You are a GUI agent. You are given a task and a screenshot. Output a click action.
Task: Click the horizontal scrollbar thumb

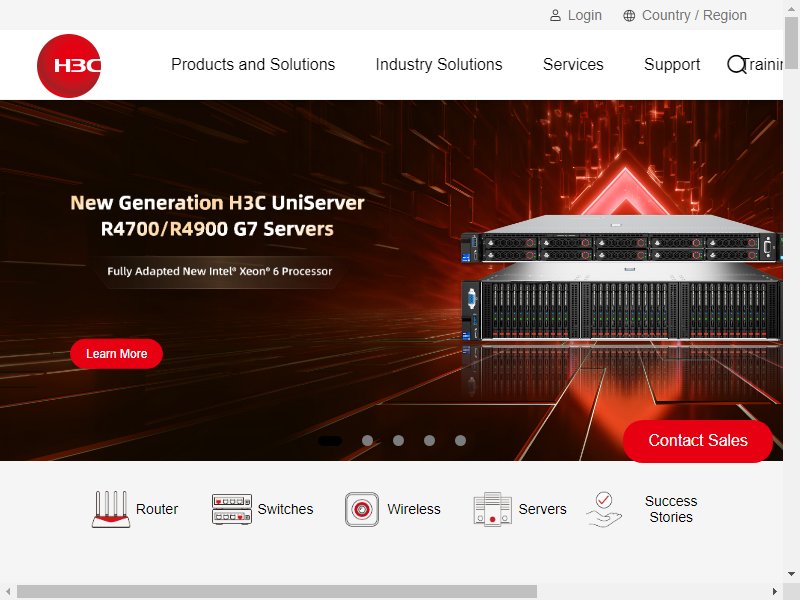277,591
